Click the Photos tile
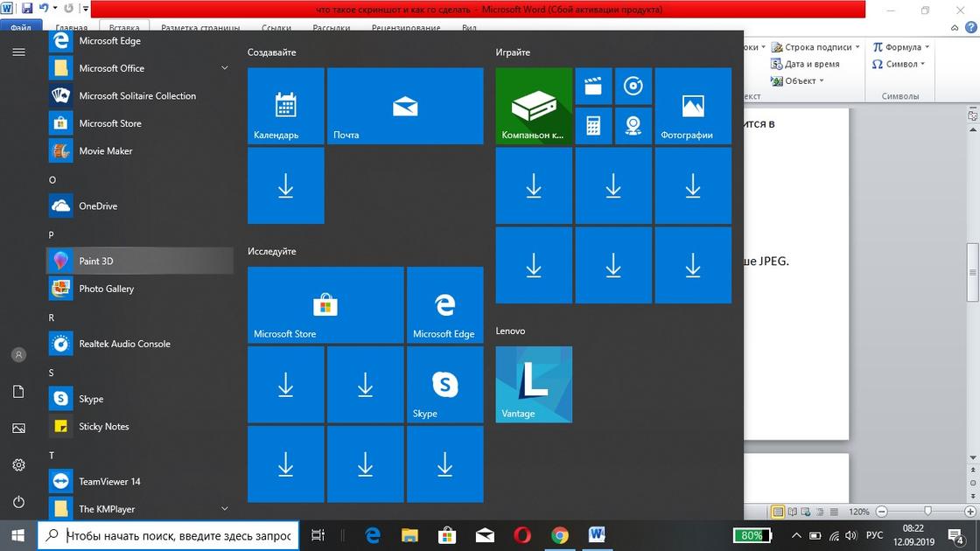The image size is (980, 551). coord(693,107)
